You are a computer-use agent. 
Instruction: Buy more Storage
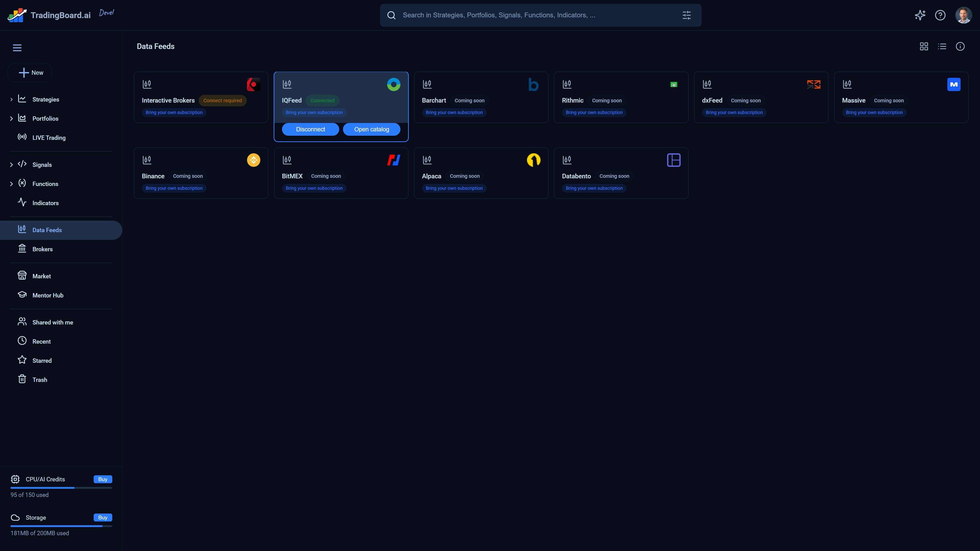[103, 518]
